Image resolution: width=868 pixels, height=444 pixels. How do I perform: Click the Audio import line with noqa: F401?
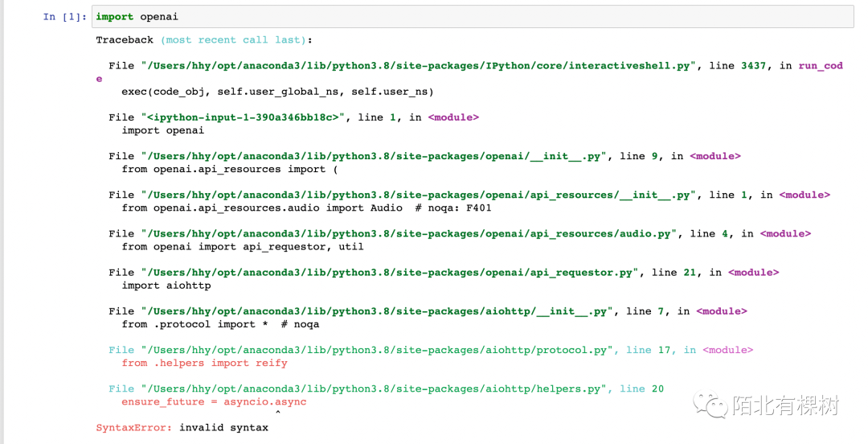coord(306,208)
